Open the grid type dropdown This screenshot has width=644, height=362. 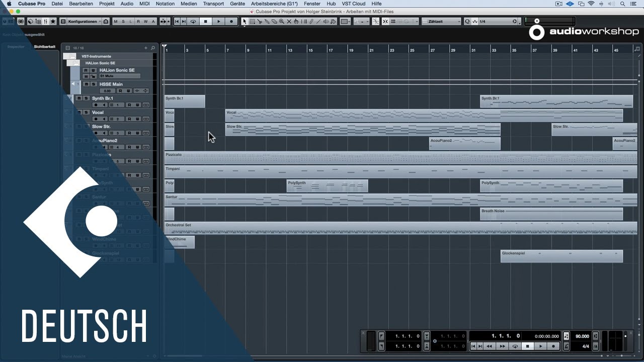pyautogui.click(x=404, y=22)
